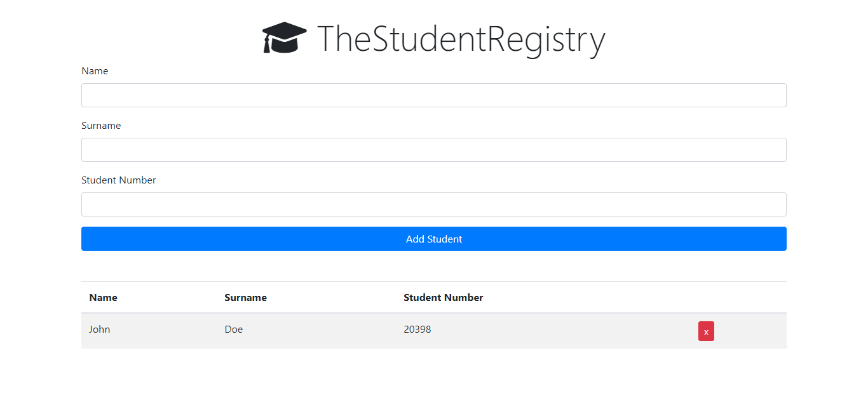Viewport: 868px width, 393px height.
Task: Click the Add Student button
Action: click(x=434, y=239)
